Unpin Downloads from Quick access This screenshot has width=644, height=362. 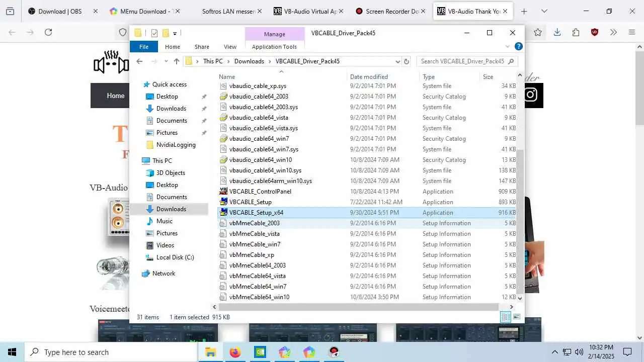click(x=204, y=109)
